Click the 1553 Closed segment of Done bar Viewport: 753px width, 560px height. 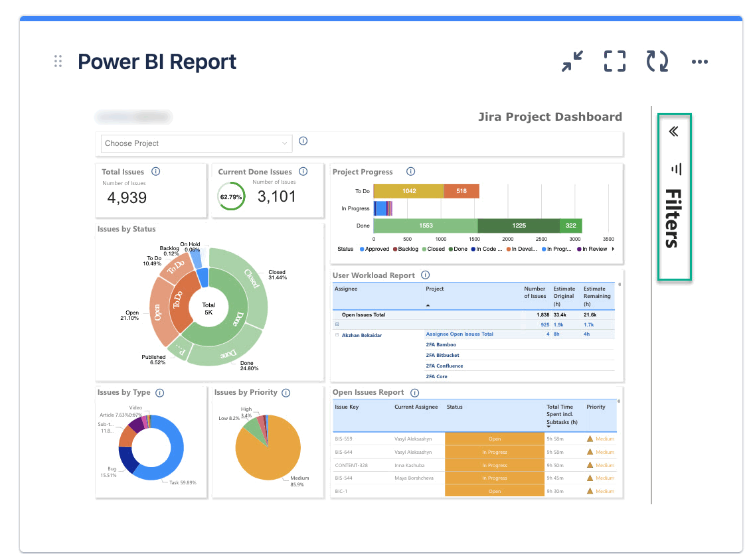pos(425,226)
